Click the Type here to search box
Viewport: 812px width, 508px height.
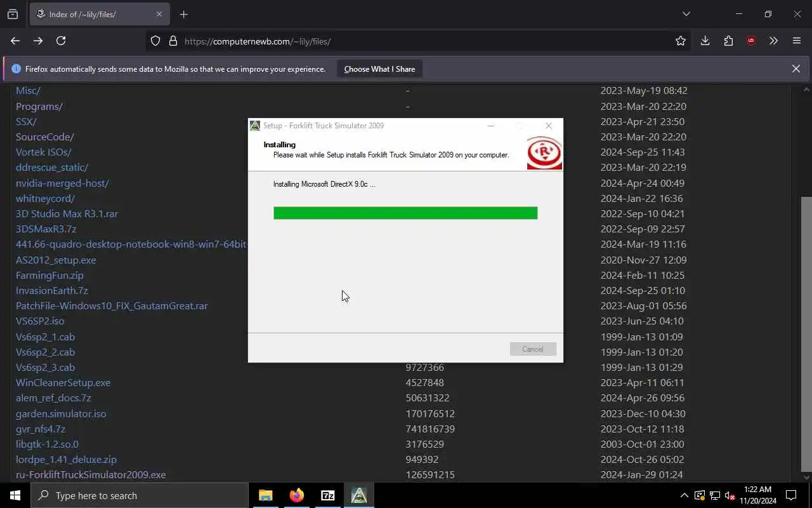[x=139, y=495]
